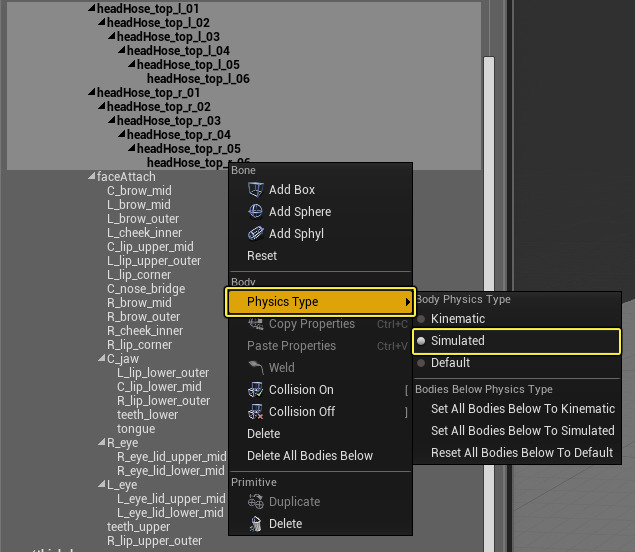
Task: Select the C_lip_lower_mid bone
Action: tap(159, 387)
